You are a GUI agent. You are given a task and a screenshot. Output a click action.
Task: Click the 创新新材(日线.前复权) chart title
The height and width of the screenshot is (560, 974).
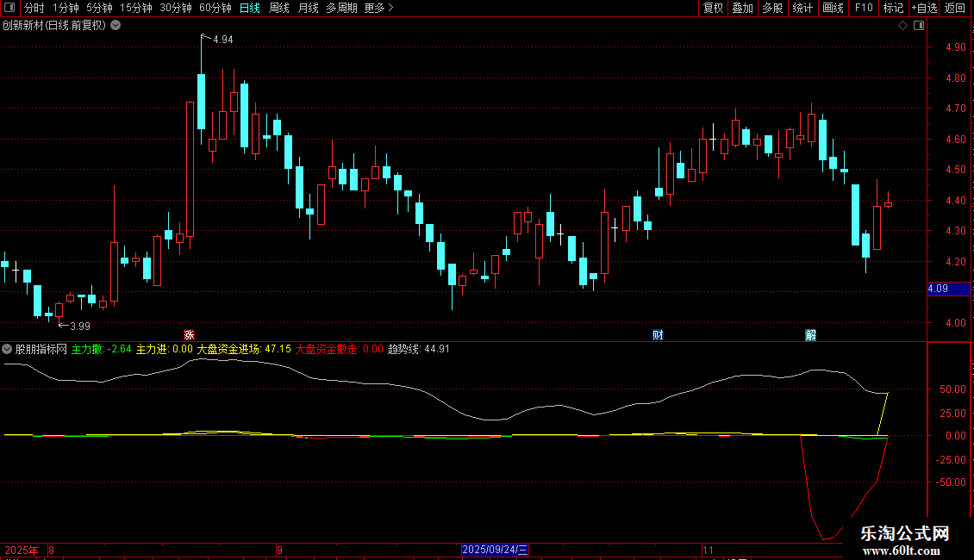pyautogui.click(x=54, y=26)
